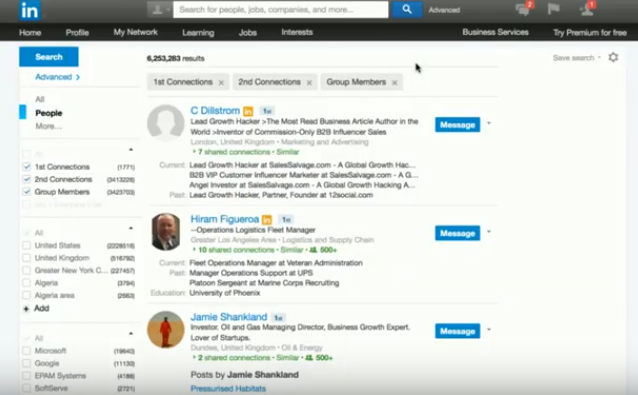The width and height of the screenshot is (638, 395).
Task: Open the add connections icon
Action: tap(588, 9)
